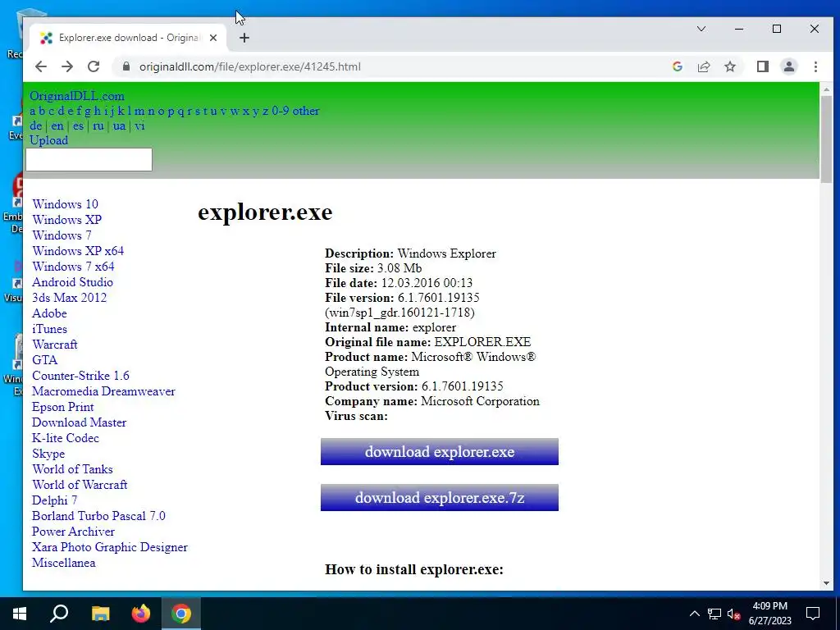
Task: Open the other file index link
Action: (306, 111)
